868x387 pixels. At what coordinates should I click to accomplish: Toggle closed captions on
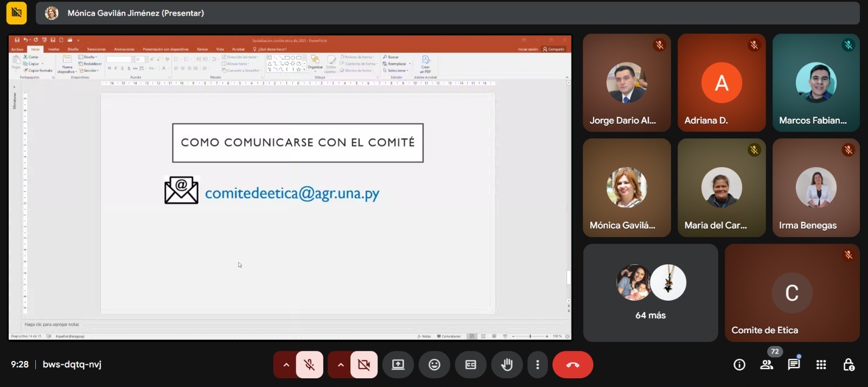(x=470, y=365)
